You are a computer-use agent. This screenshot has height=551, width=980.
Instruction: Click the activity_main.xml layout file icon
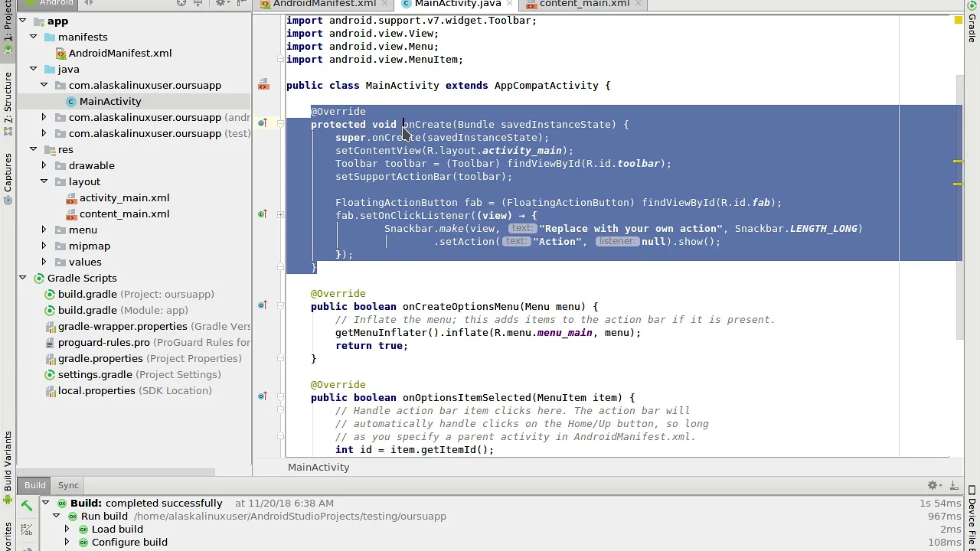click(x=71, y=198)
